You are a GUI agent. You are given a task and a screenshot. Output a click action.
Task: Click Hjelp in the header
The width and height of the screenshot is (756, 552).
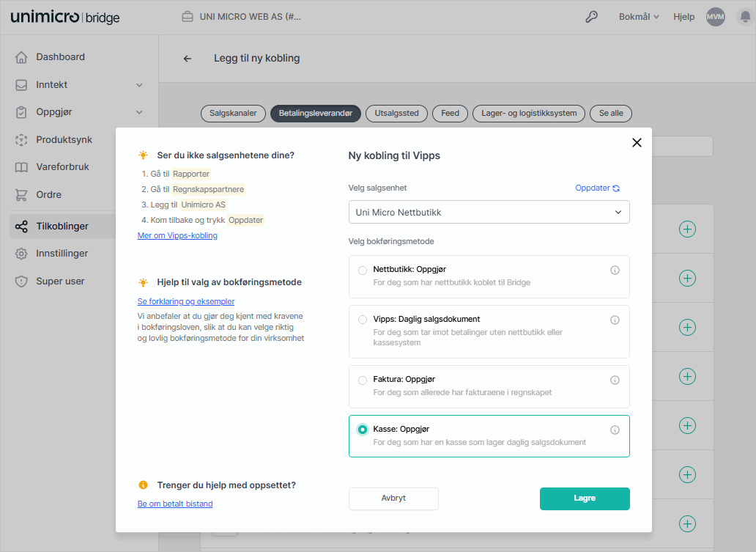coord(683,17)
